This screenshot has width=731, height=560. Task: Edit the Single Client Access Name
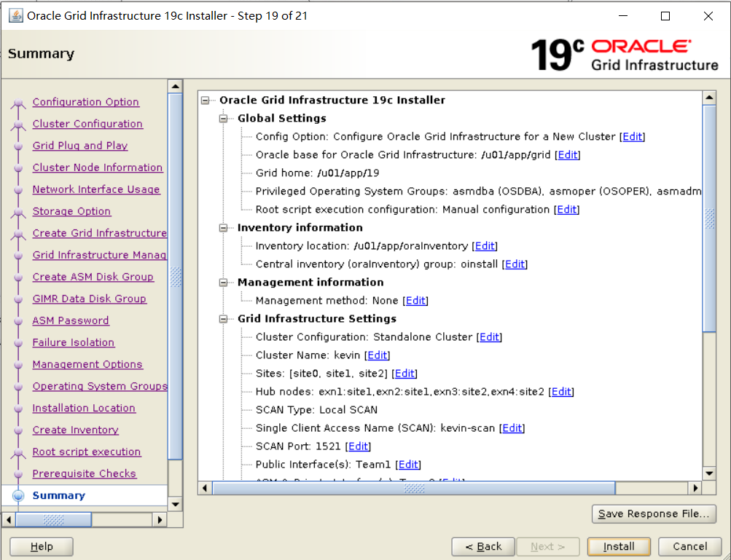coord(512,427)
